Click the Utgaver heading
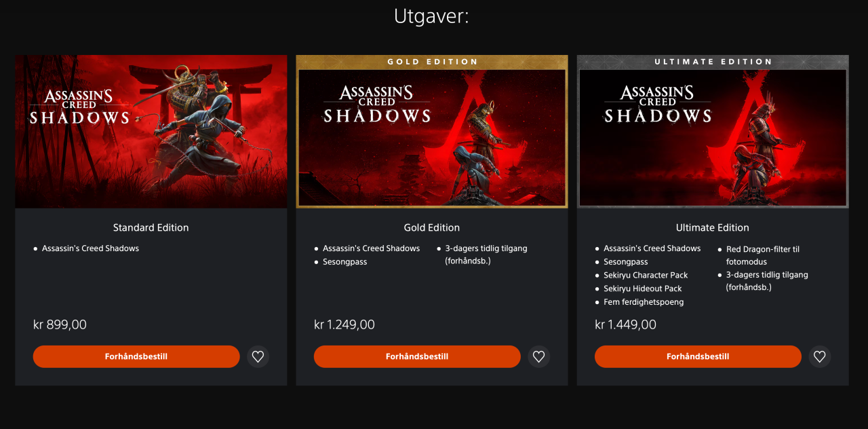This screenshot has width=868, height=429. click(x=431, y=16)
